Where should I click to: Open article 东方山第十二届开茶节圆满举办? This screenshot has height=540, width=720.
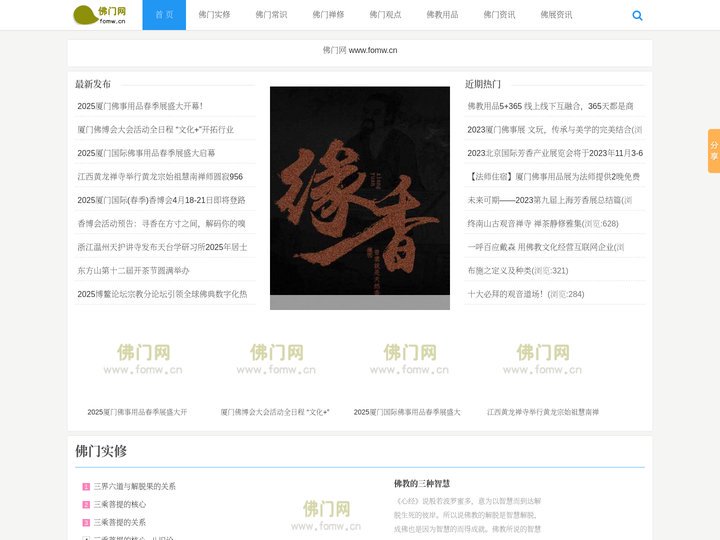133,270
